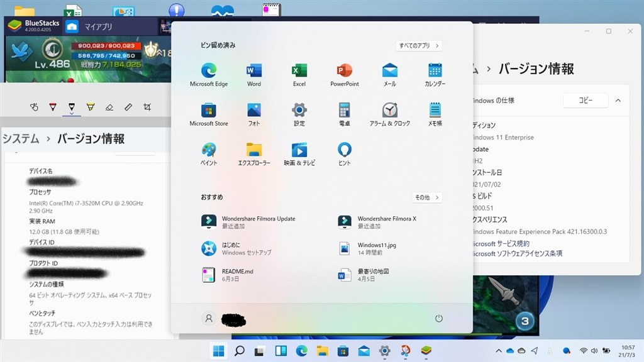Open Microsoft サービス規約 link
The width and height of the screenshot is (644, 362).
tap(501, 243)
